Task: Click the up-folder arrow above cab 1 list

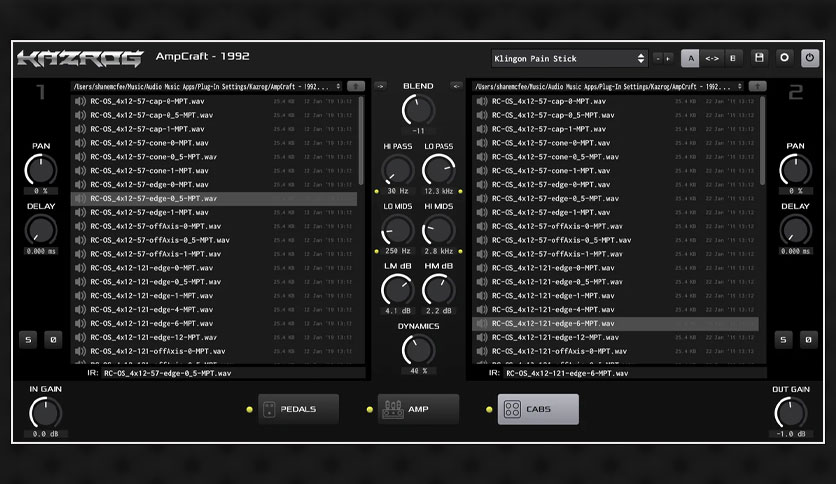Action: tap(356, 86)
